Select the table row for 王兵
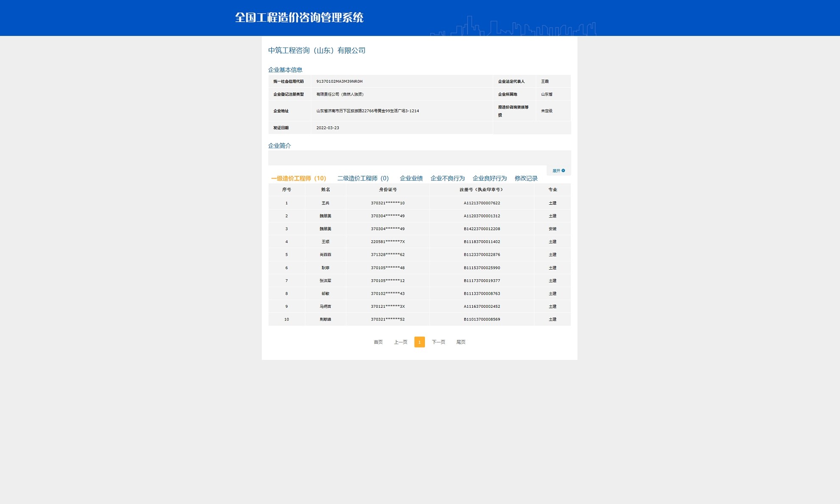The height and width of the screenshot is (504, 840). pyautogui.click(x=325, y=203)
